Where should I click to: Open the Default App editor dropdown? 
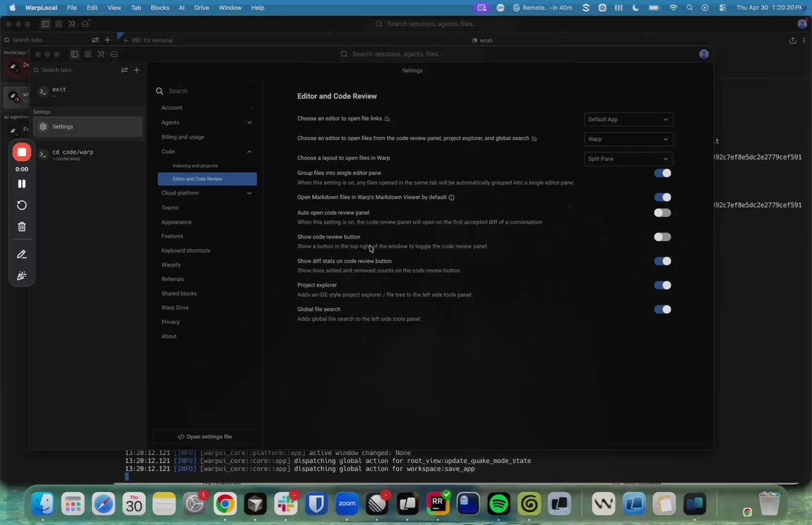[628, 119]
